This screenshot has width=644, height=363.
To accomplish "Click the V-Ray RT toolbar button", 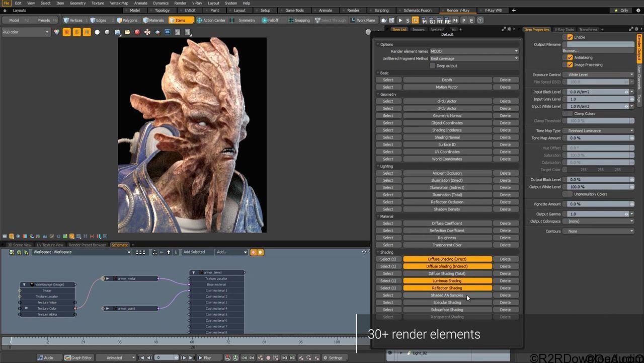I will (x=440, y=20).
